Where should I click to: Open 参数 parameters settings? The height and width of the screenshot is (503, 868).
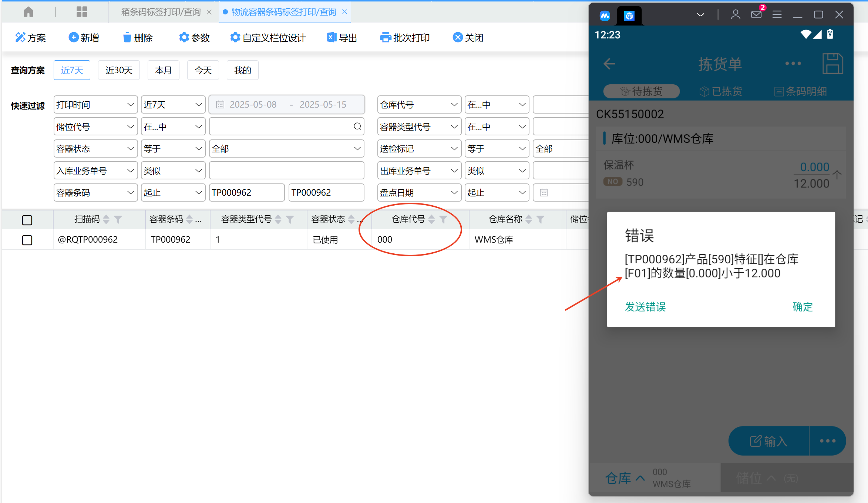[x=194, y=37]
